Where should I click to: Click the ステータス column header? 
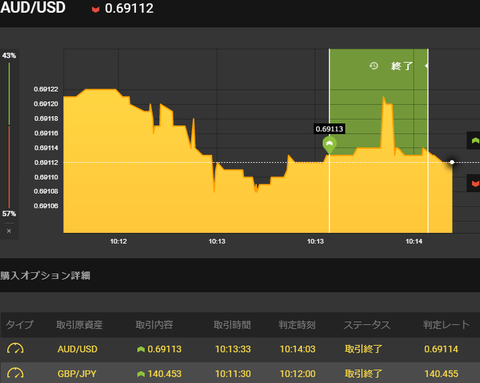coord(367,325)
